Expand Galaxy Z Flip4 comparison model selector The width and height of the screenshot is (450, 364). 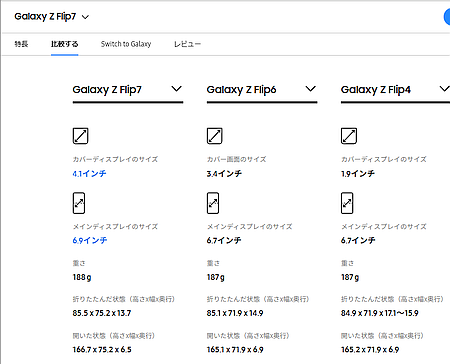coord(395,89)
